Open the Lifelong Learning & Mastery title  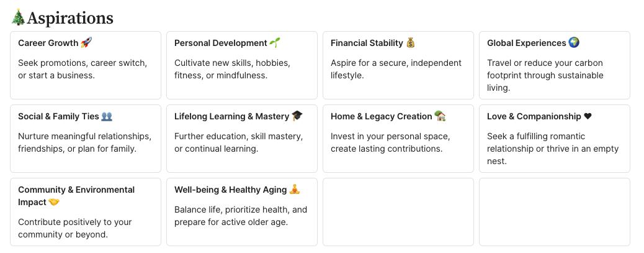231,116
